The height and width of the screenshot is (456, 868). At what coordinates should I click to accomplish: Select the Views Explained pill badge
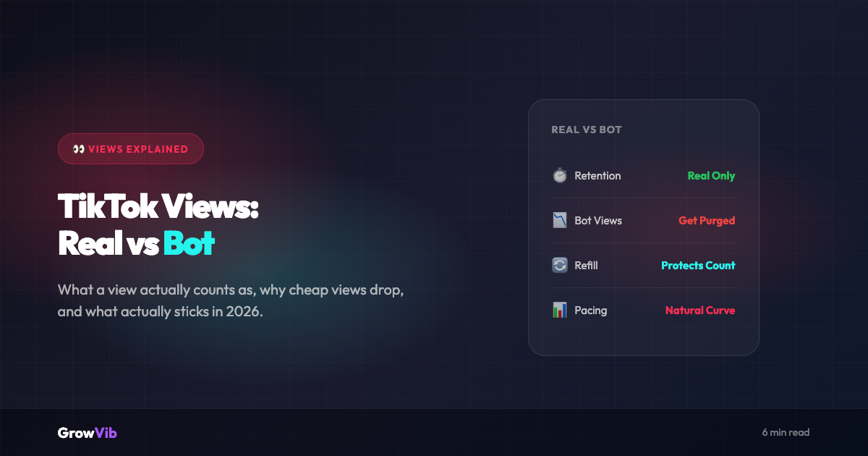tap(131, 149)
